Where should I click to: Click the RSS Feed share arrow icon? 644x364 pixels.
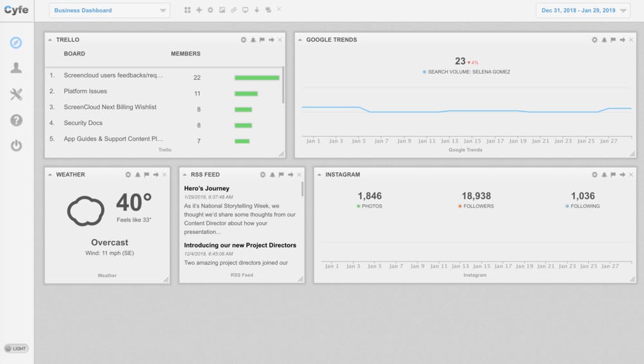tap(290, 175)
